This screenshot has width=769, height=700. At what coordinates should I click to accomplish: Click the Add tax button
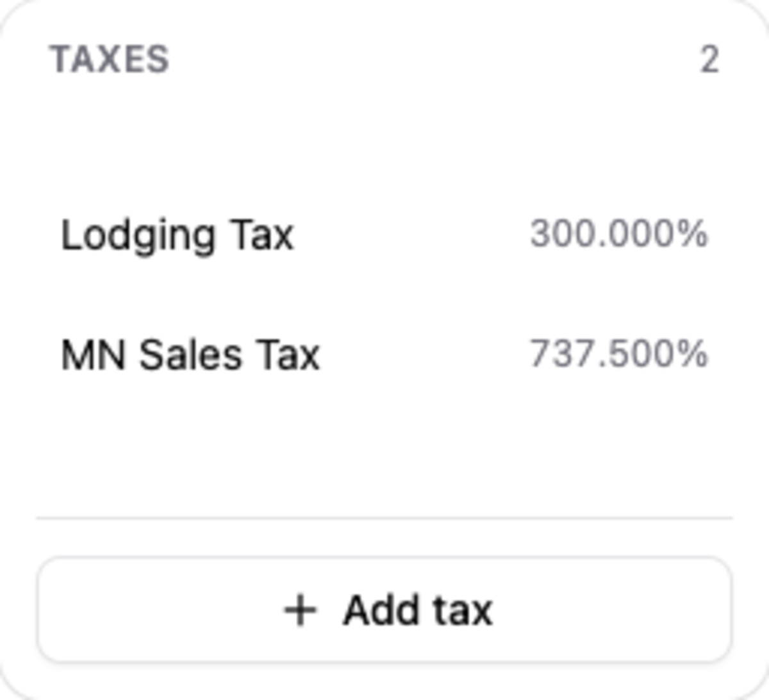(x=384, y=610)
